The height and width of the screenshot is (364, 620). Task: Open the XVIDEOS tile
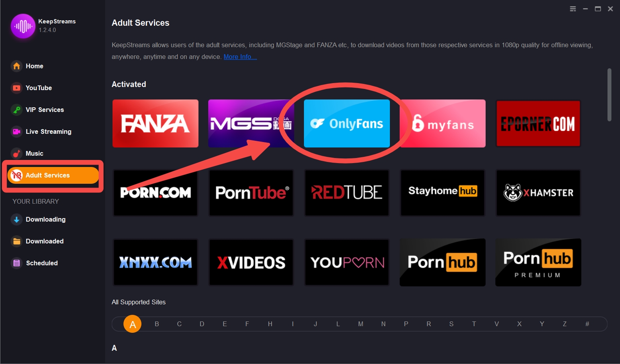point(251,262)
